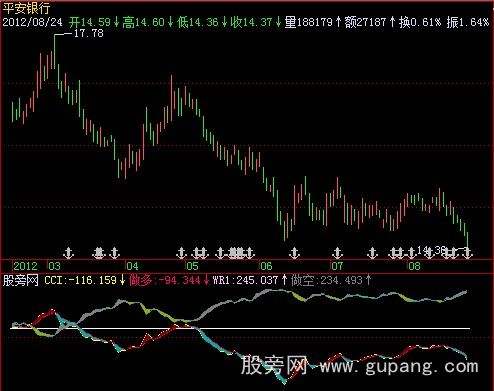Image resolution: width=494 pixels, height=391 pixels.
Task: Jump to month 03 on time axis
Action: click(x=54, y=266)
